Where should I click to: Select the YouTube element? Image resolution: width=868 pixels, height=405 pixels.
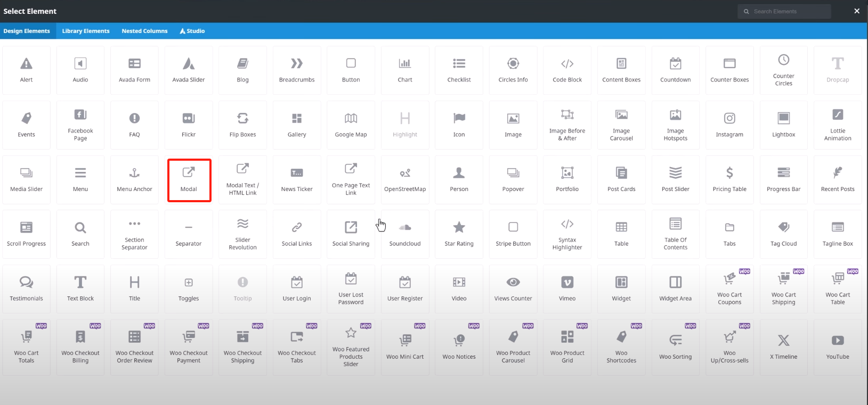tap(838, 346)
